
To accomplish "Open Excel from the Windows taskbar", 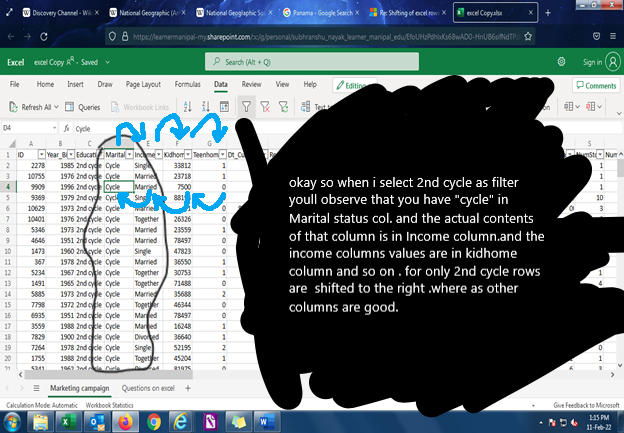I will (x=69, y=422).
